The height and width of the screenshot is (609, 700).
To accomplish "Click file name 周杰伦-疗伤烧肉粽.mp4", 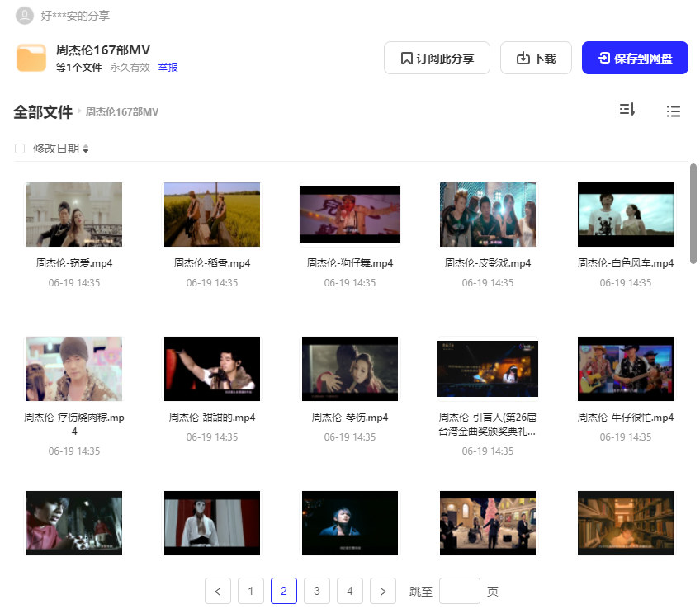I will pyautogui.click(x=74, y=424).
